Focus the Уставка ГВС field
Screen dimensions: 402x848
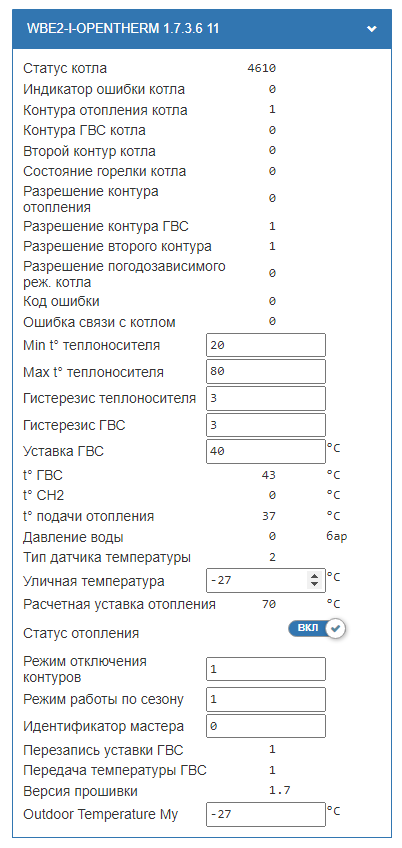tap(266, 451)
